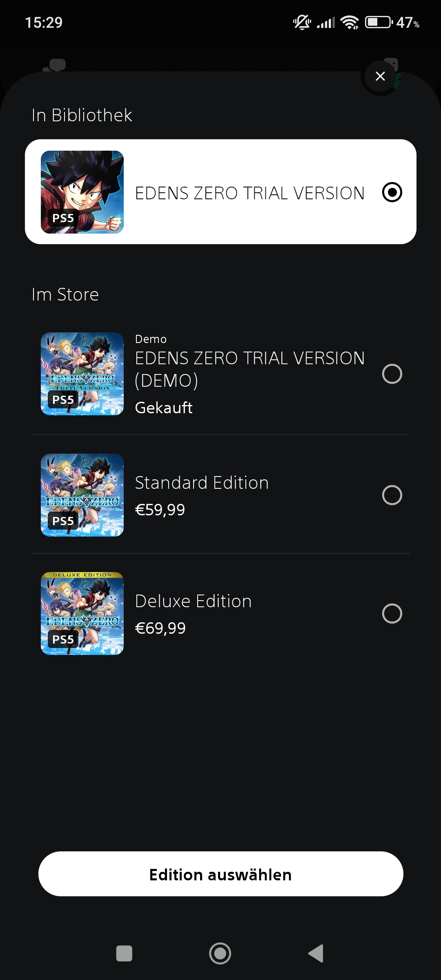Select the Demo edition radio button

(x=392, y=374)
